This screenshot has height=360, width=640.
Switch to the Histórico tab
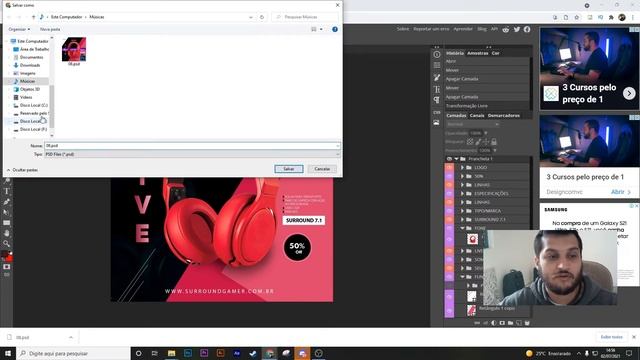pos(455,53)
